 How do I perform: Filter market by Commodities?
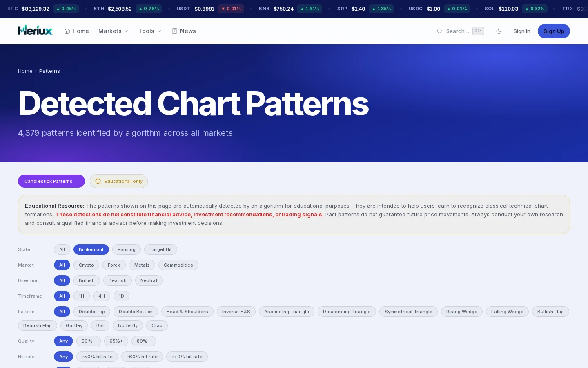(x=178, y=265)
